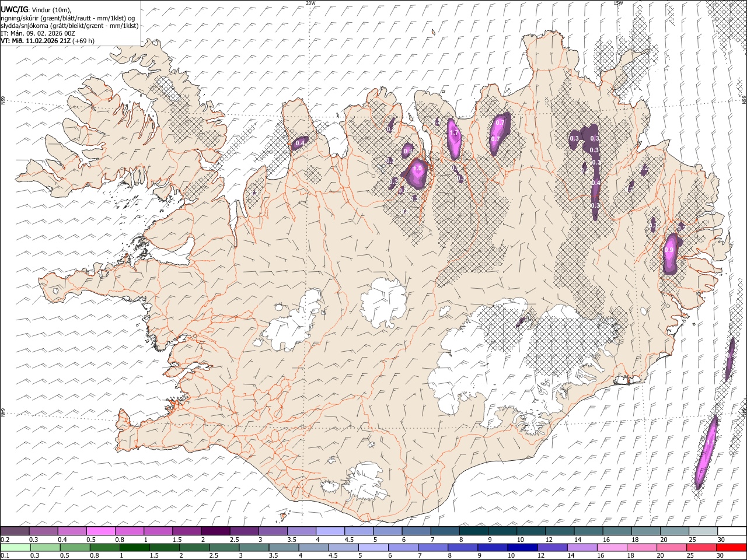This screenshot has width=747, height=560.
Task: Select the palest green 0.1 swatch in the lower legend
Action: coord(15,547)
